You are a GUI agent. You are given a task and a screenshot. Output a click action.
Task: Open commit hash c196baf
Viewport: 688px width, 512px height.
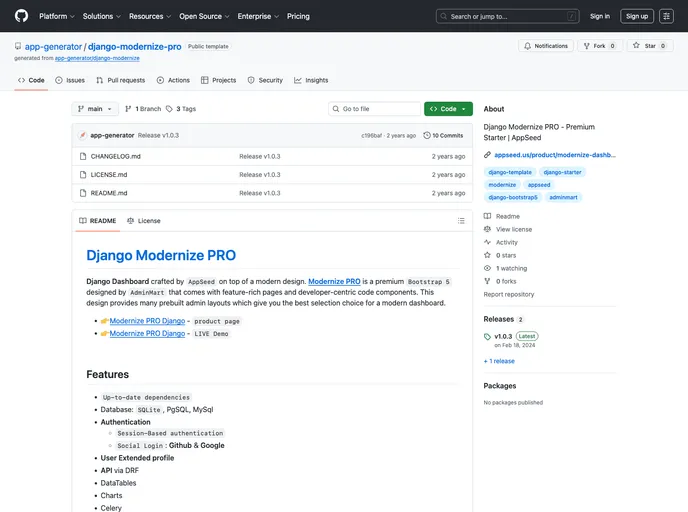(x=371, y=136)
